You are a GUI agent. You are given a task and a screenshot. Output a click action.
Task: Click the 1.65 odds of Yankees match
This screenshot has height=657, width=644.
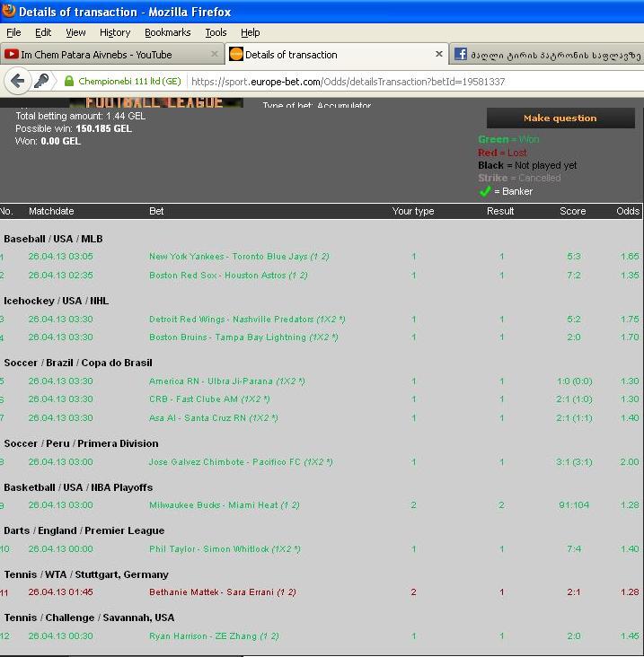630,257
